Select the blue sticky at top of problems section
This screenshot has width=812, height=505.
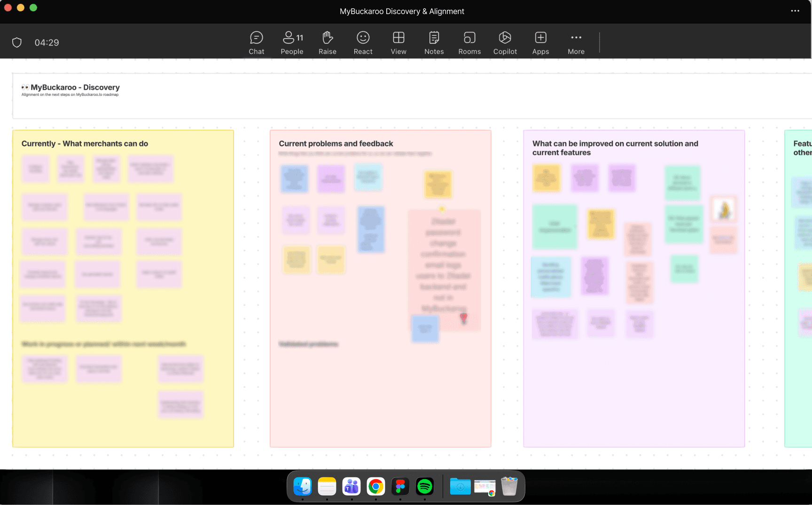click(x=294, y=179)
